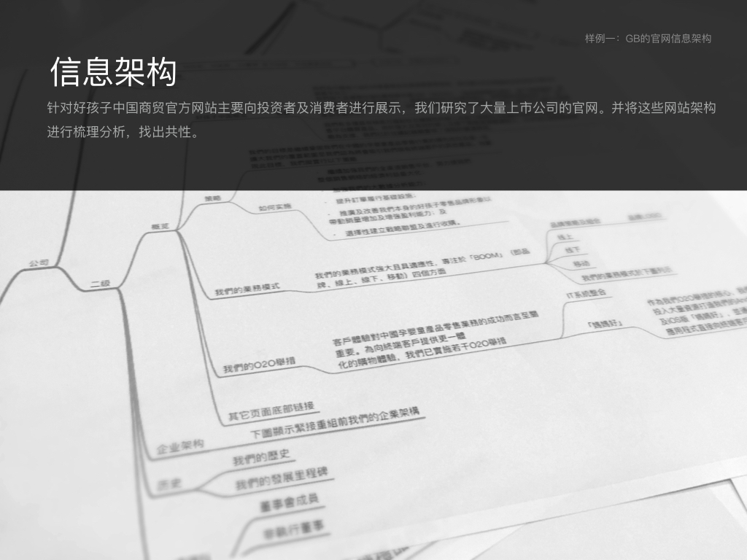747x560 pixels.
Task: Select the "其它页面底部链接" node
Action: pos(271,411)
